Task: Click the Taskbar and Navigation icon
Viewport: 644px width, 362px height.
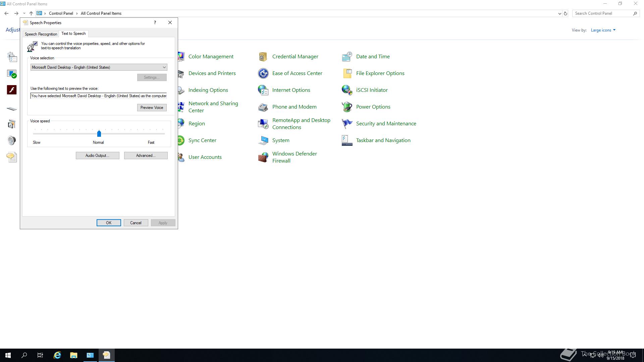Action: coord(347,140)
